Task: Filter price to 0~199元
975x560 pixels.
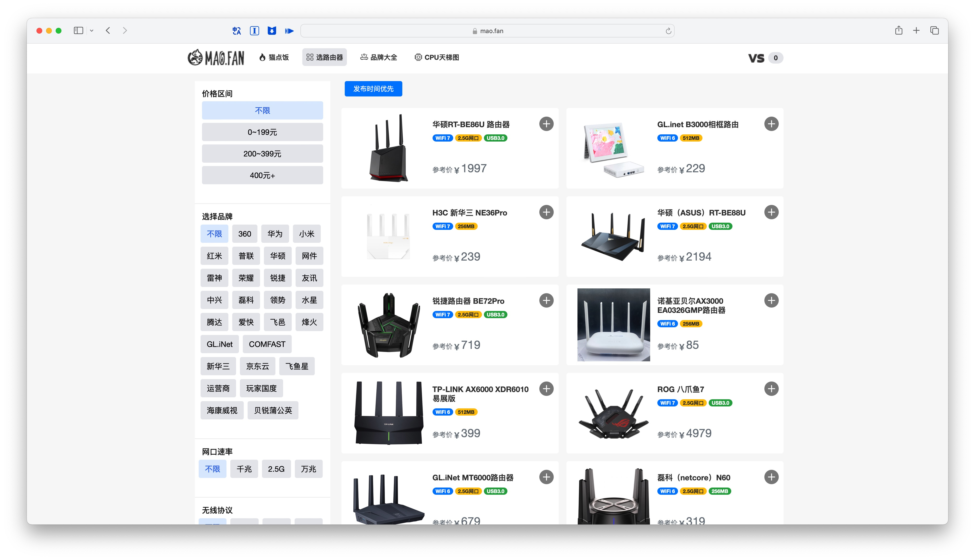Action: (x=262, y=132)
